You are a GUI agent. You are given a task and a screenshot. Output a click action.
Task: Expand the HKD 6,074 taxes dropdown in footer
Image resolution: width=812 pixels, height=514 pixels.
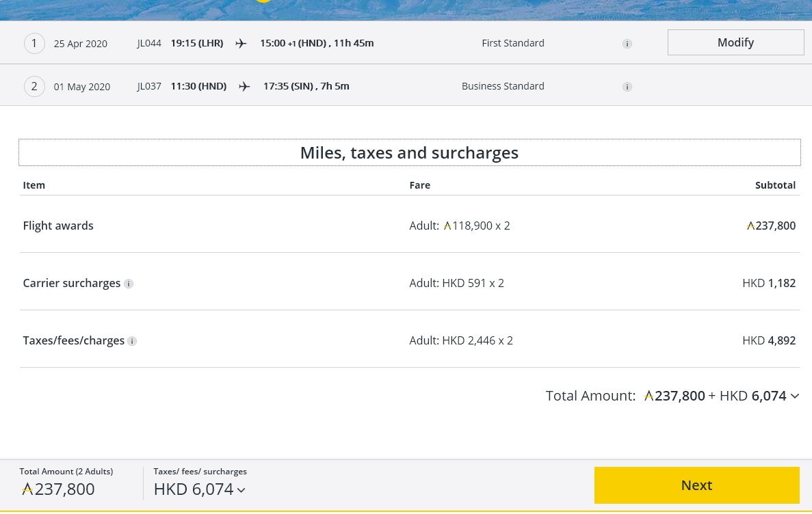[x=241, y=490]
